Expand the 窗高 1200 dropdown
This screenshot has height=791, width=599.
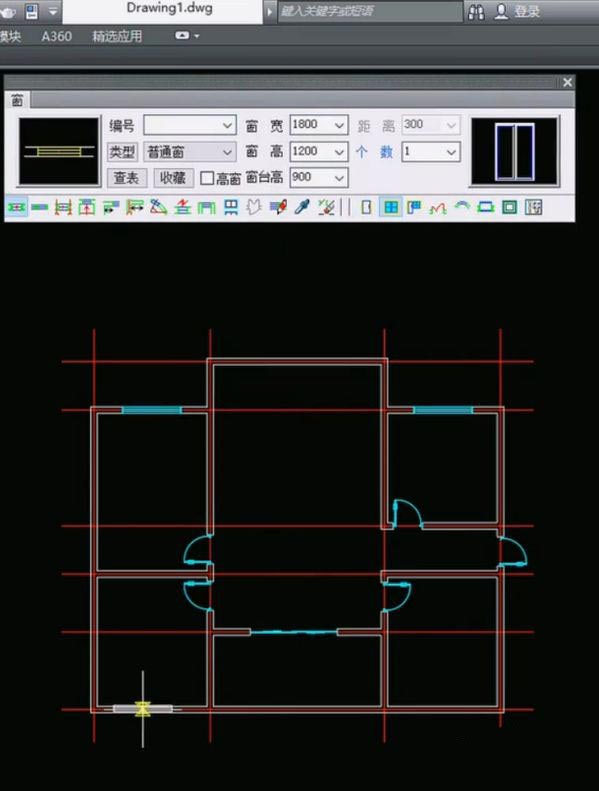339,152
